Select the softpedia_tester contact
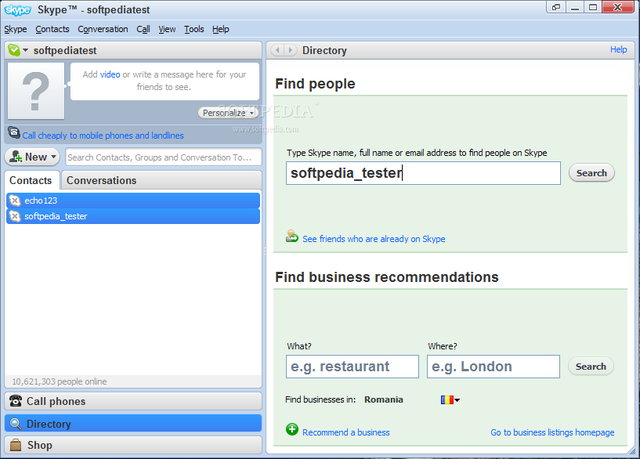 pos(133,216)
